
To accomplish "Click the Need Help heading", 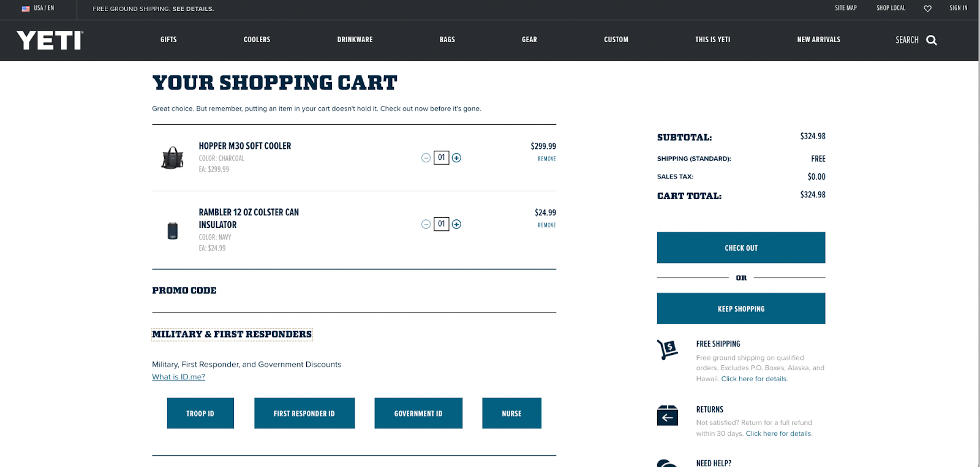I will 714,463.
